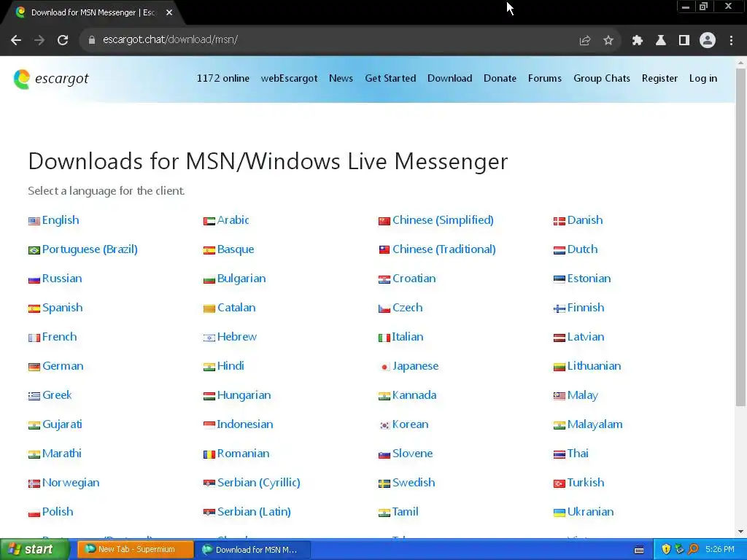The image size is (747, 560).
Task: Click the Escargot logo icon
Action: 22,79
